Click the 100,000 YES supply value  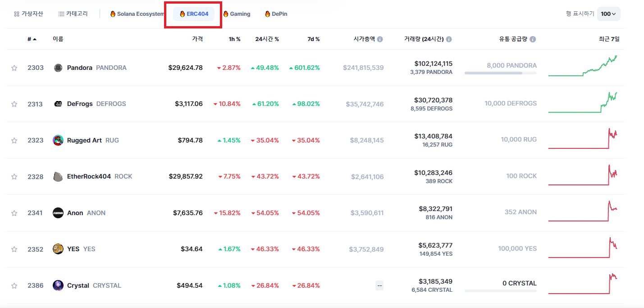(x=517, y=248)
